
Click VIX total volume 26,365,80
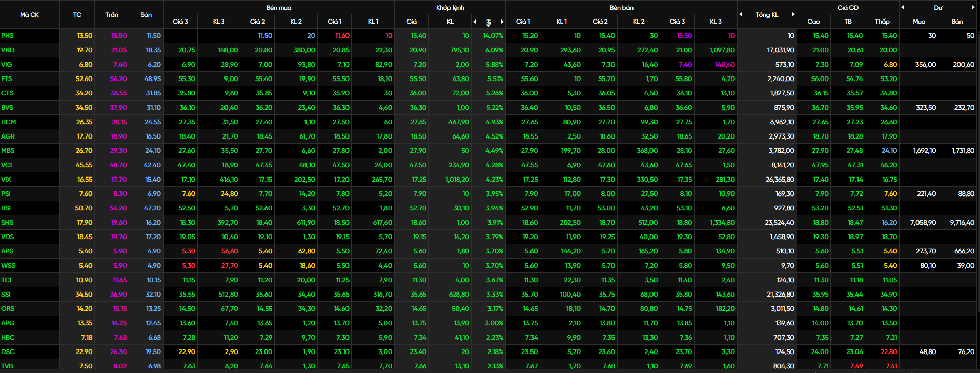click(x=780, y=180)
